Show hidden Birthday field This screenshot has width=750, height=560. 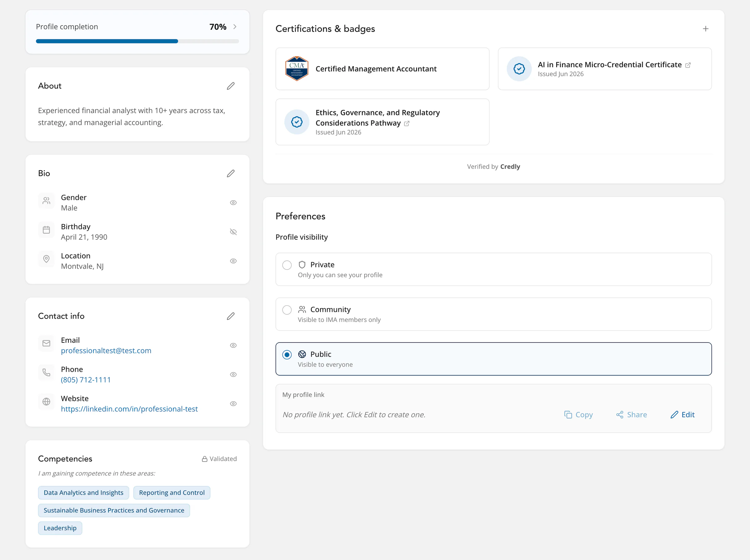(x=233, y=232)
